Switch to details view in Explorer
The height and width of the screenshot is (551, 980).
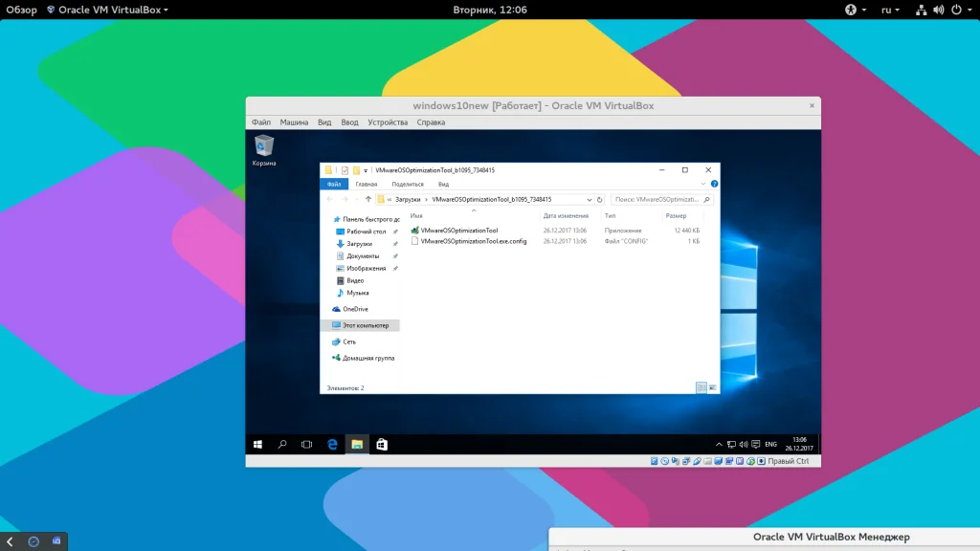(x=702, y=387)
